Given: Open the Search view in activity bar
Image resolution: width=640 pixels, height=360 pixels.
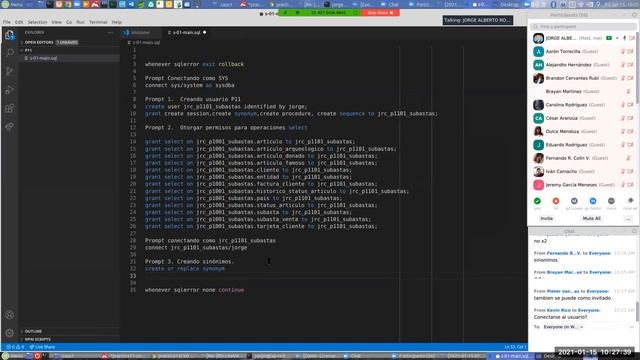Looking at the screenshot, I should pyautogui.click(x=10, y=53).
